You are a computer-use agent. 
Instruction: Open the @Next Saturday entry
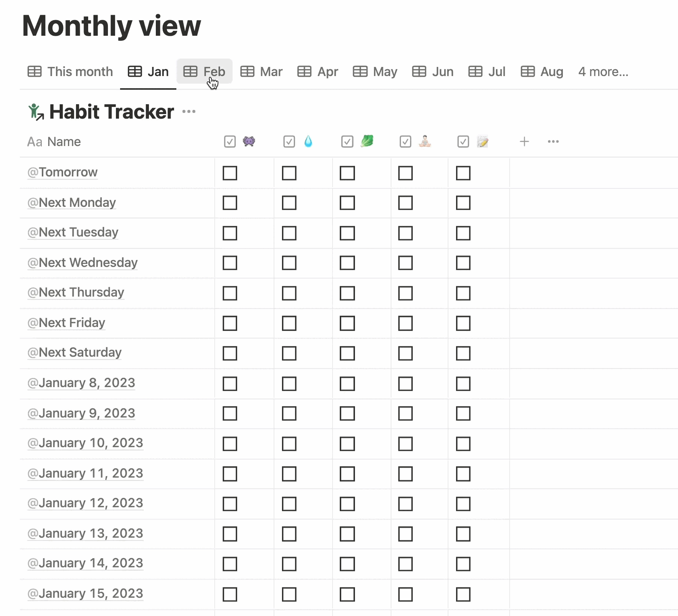(x=74, y=352)
